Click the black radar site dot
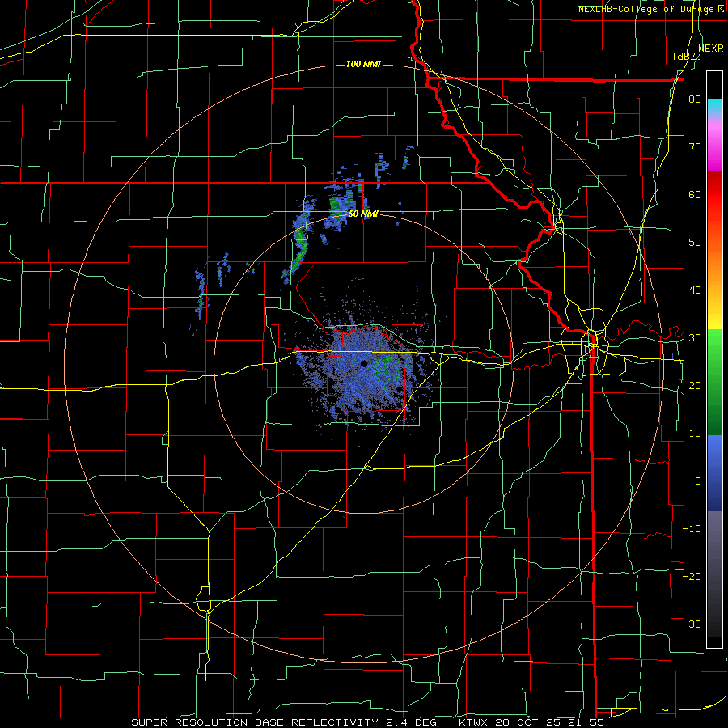 365,363
